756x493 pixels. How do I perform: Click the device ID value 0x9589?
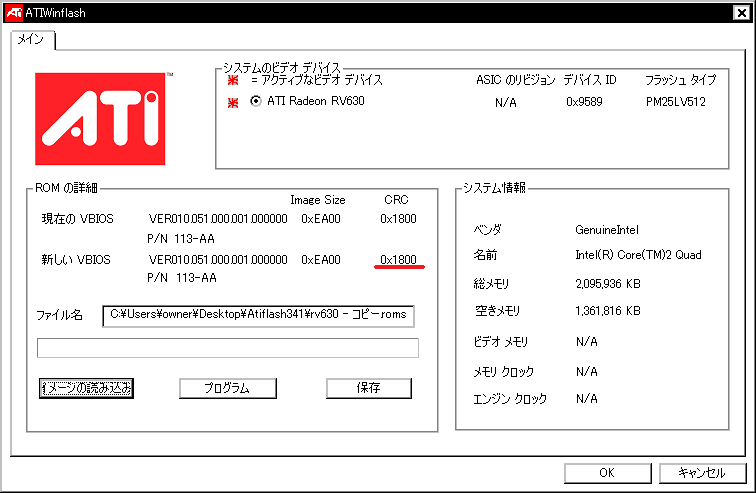coord(584,102)
